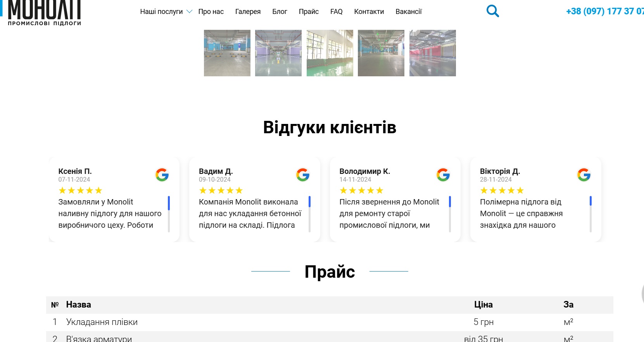
Task: Click scrollbar in Володимир К. review card
Action: (450, 214)
